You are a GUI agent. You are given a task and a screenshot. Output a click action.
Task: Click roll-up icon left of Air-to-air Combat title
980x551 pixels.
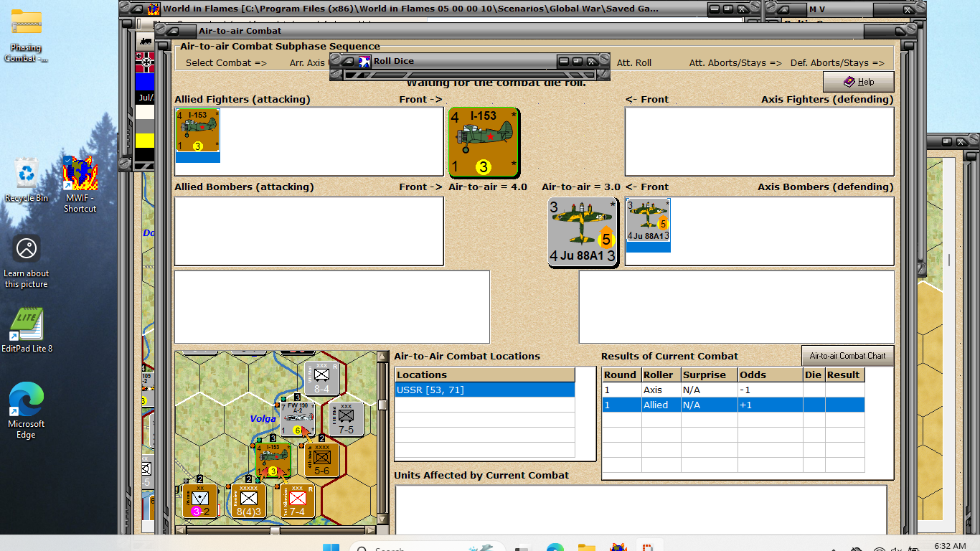(173, 31)
